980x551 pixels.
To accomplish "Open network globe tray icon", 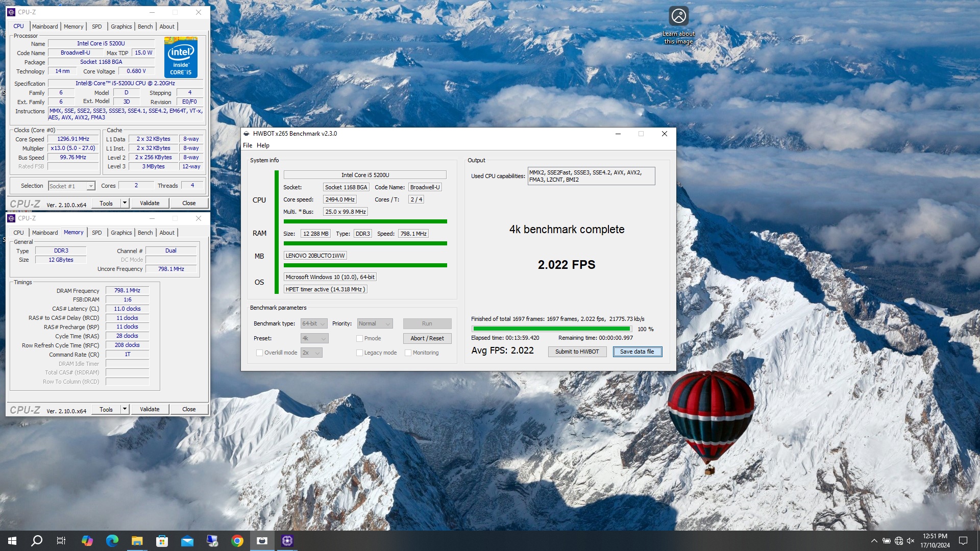I will [899, 541].
